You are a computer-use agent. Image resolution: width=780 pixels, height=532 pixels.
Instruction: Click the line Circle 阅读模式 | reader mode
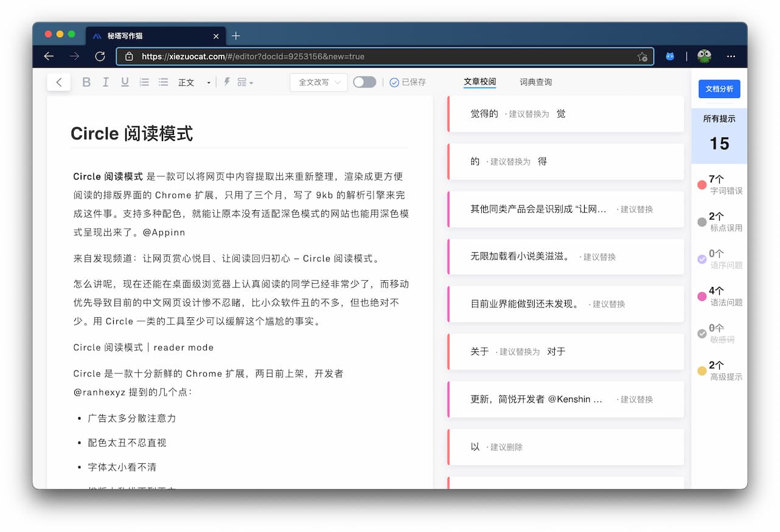(144, 347)
